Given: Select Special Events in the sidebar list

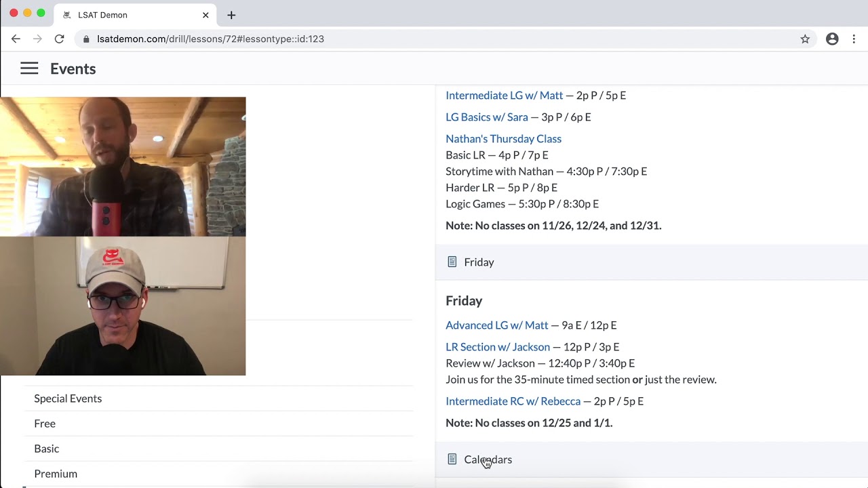Looking at the screenshot, I should [x=218, y=399].
